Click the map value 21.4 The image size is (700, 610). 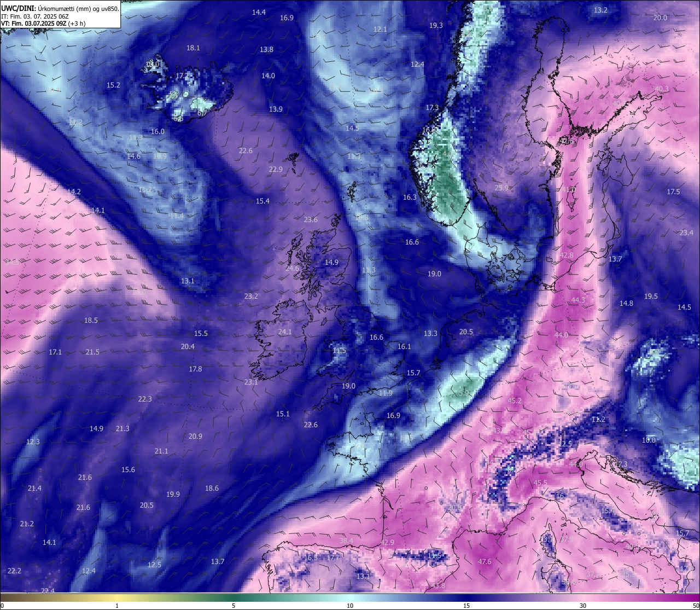[34, 488]
